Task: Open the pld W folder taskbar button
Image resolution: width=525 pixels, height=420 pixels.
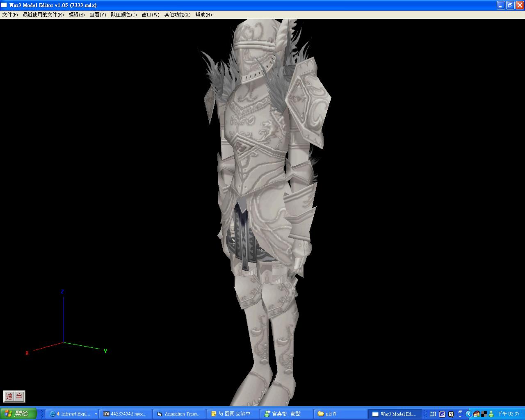Action: 340,414
